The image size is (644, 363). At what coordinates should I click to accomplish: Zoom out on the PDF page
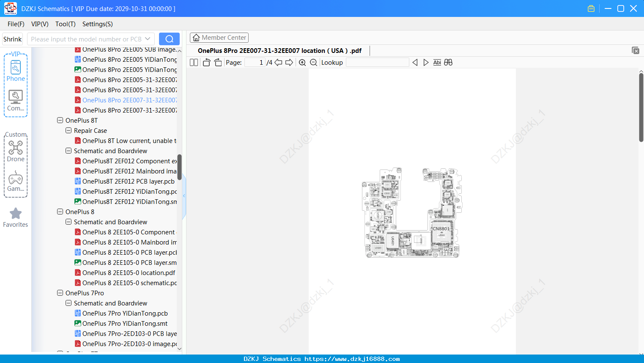pyautogui.click(x=313, y=63)
